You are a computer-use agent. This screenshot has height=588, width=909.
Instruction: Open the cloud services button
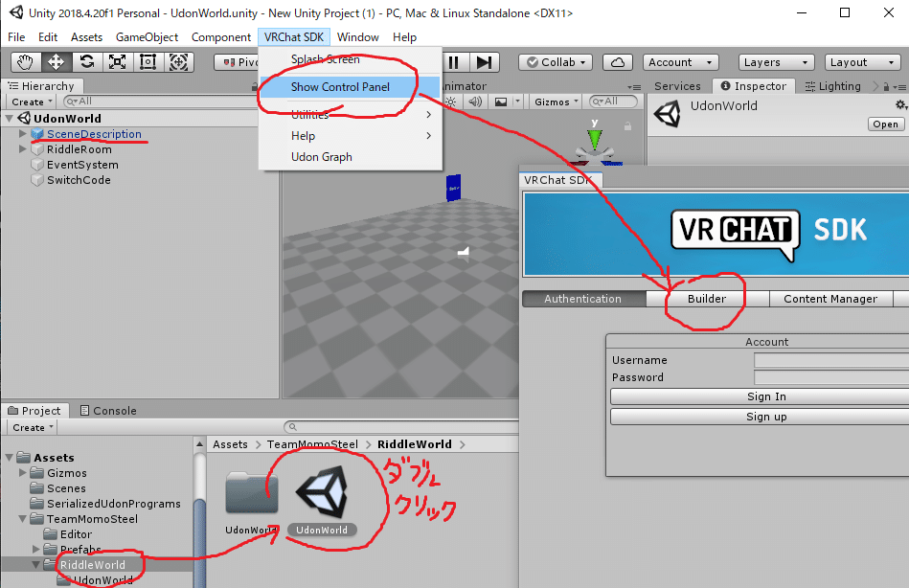618,62
